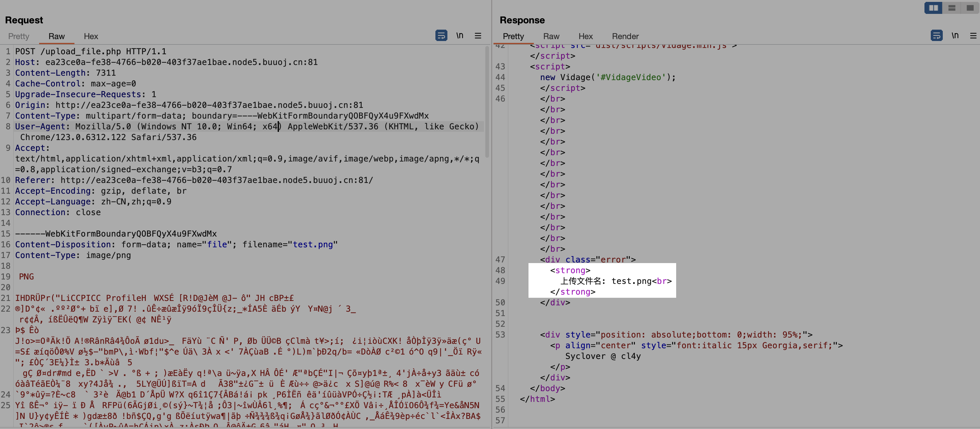Image resolution: width=980 pixels, height=429 pixels.
Task: Switch Request view to Pretty tab
Action: click(19, 37)
